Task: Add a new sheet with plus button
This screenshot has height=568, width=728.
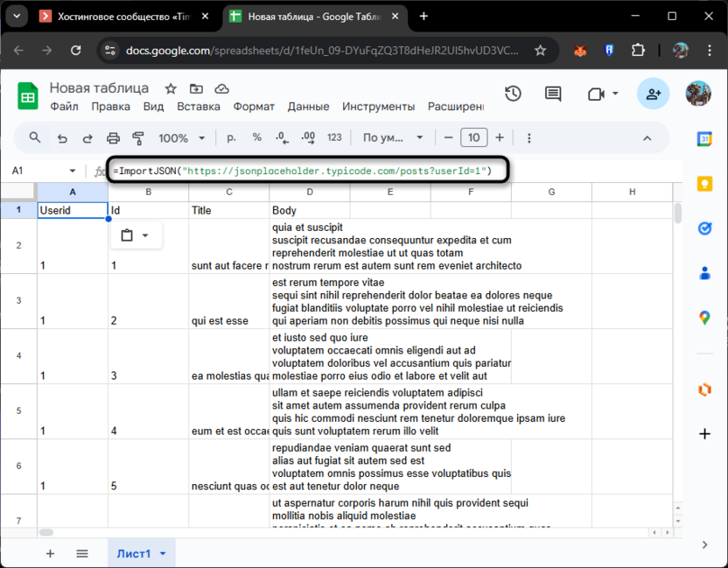Action: pos(50,553)
